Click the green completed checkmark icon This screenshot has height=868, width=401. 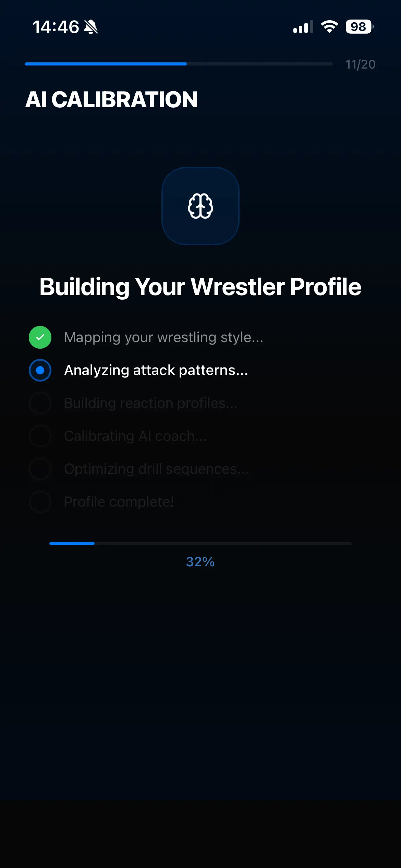(x=40, y=337)
